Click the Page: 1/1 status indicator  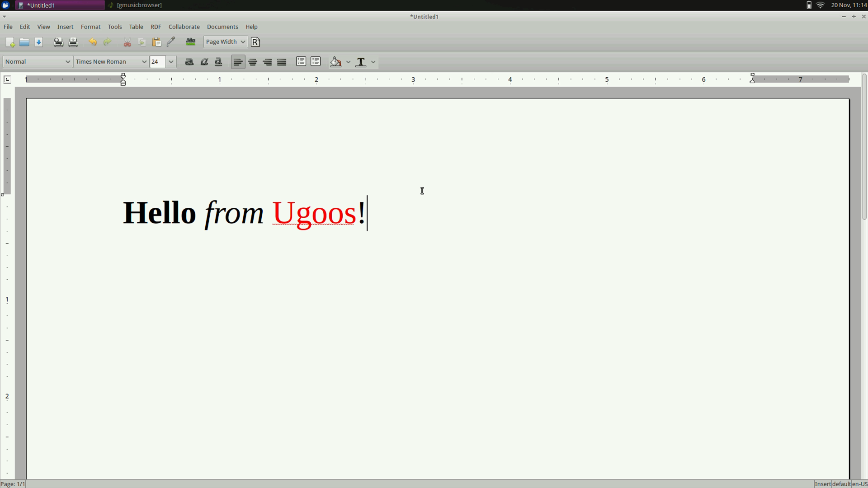click(x=13, y=484)
